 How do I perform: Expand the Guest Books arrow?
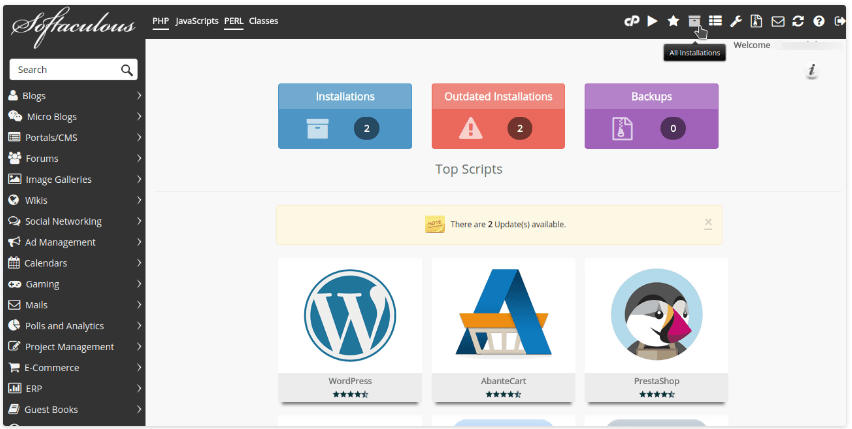(x=139, y=409)
